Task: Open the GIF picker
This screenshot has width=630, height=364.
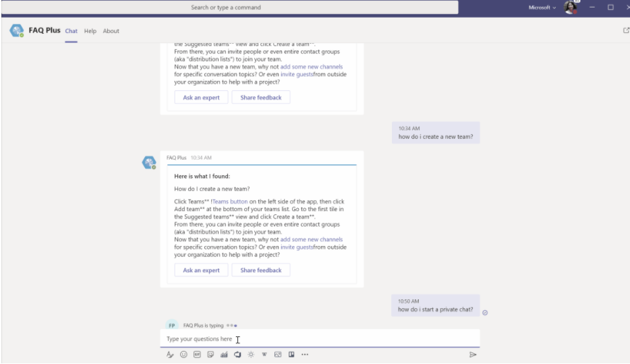Action: (197, 355)
